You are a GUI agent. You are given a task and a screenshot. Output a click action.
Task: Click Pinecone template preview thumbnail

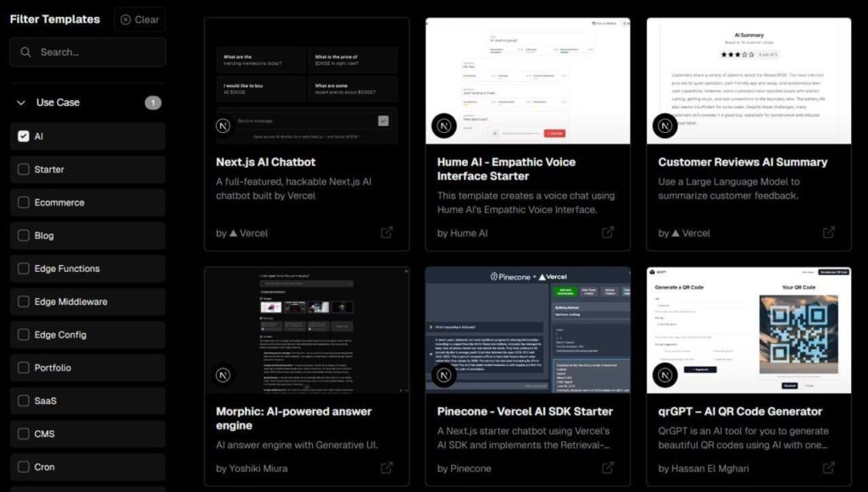(x=527, y=330)
